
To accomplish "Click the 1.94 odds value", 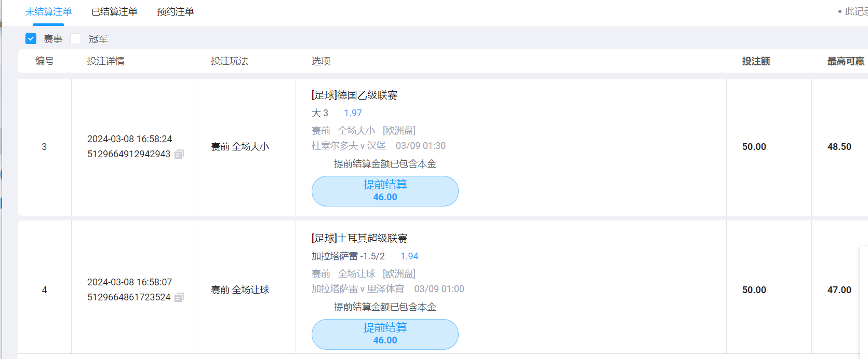I will (409, 256).
